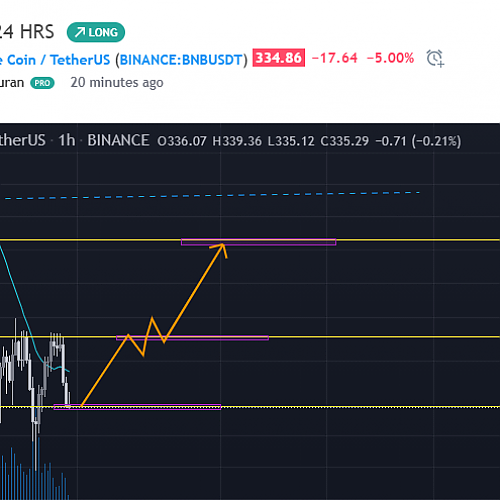The width and height of the screenshot is (500, 500).
Task: Open the Coin / TetherUS symbol link
Action: (x=55, y=60)
